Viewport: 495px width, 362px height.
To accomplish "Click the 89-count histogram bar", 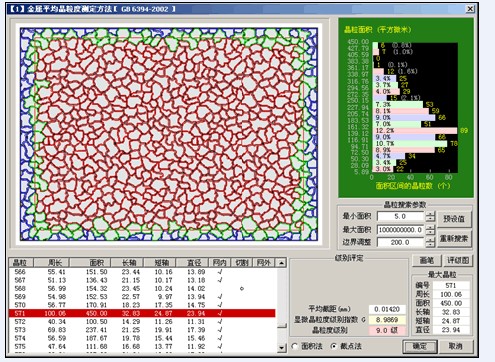I will (416, 131).
